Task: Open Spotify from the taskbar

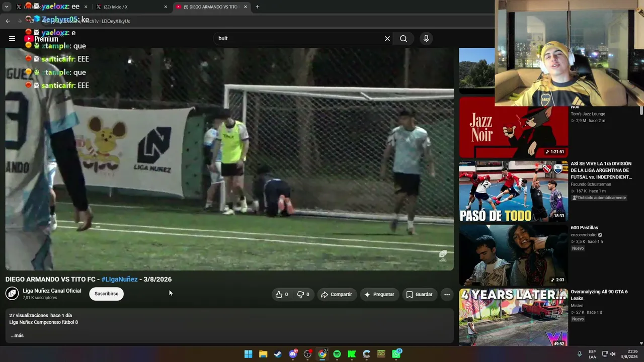Action: coord(337,354)
